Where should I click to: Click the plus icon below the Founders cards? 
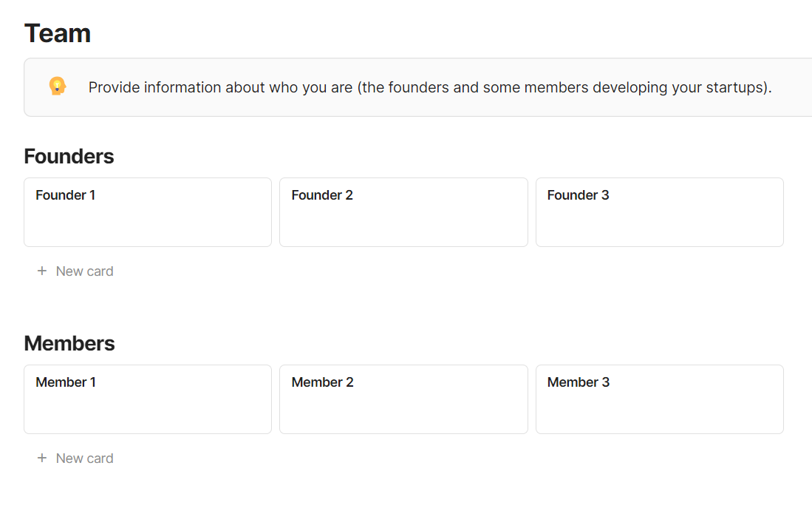click(42, 271)
